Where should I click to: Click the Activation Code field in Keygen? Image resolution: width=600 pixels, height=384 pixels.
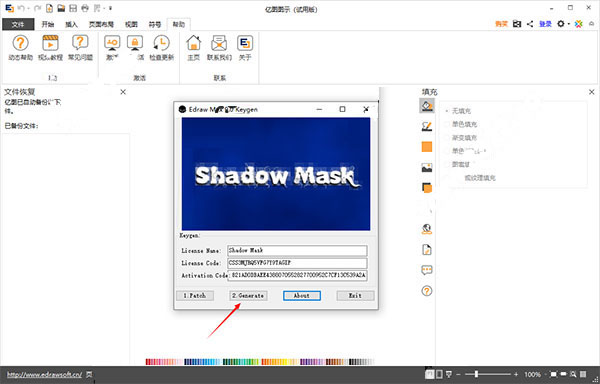click(297, 275)
